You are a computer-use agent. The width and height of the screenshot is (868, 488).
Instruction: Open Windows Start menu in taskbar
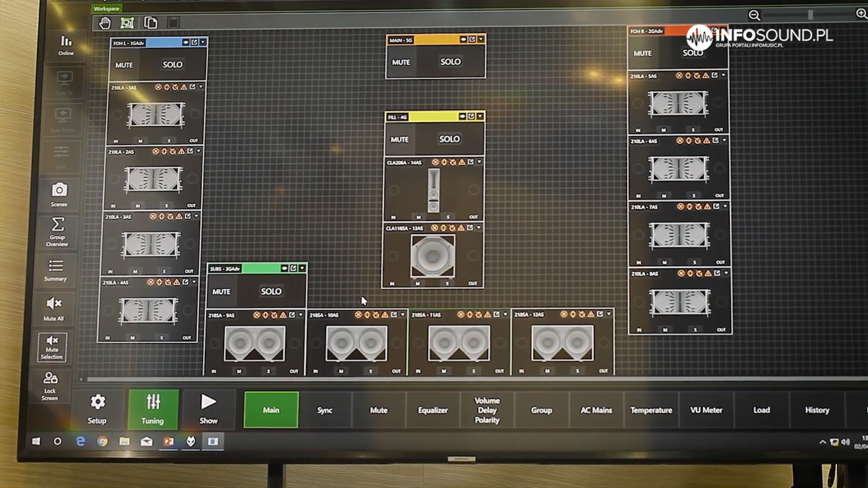click(x=35, y=441)
